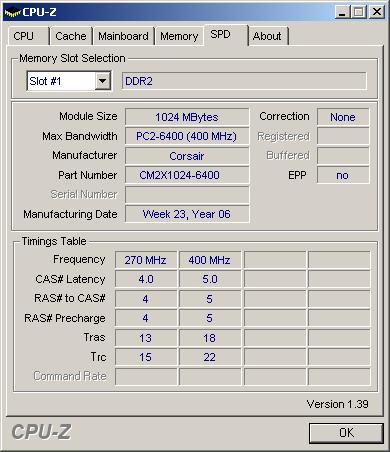Click the RAS# Precharge value 5
Screen dimensions: 390x452
(x=210, y=318)
